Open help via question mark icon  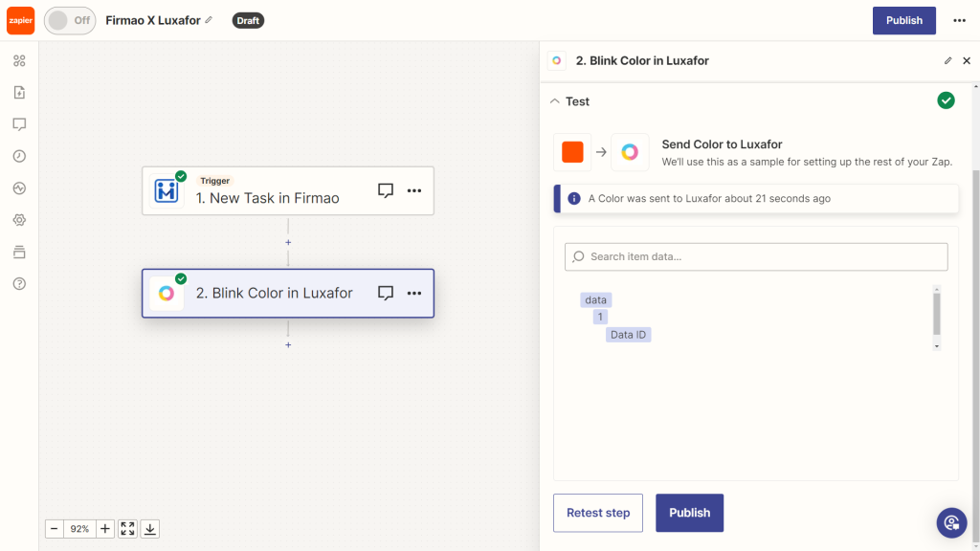pos(19,283)
